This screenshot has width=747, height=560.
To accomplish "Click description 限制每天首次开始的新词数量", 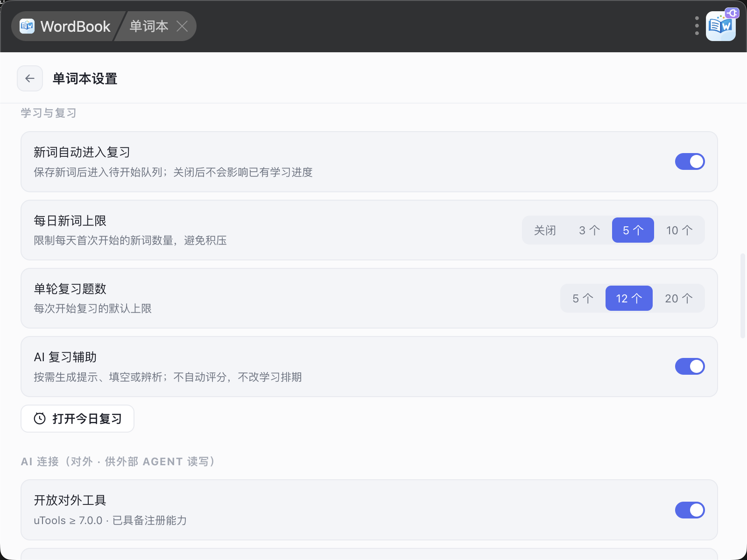I will pos(130,240).
